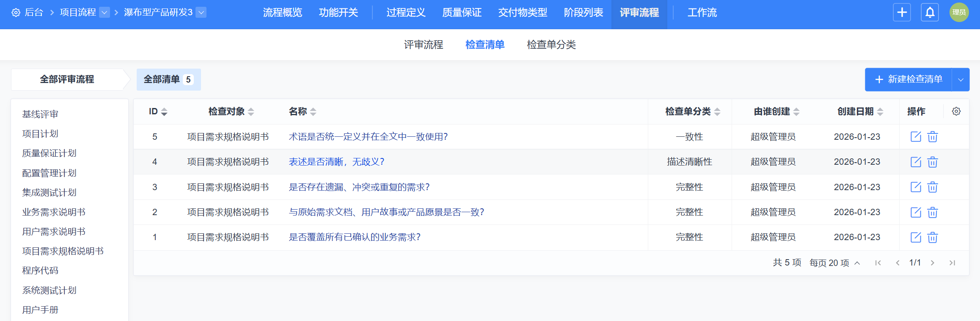Open the notifications bell icon
Viewport: 980px width, 321px height.
click(x=930, y=12)
